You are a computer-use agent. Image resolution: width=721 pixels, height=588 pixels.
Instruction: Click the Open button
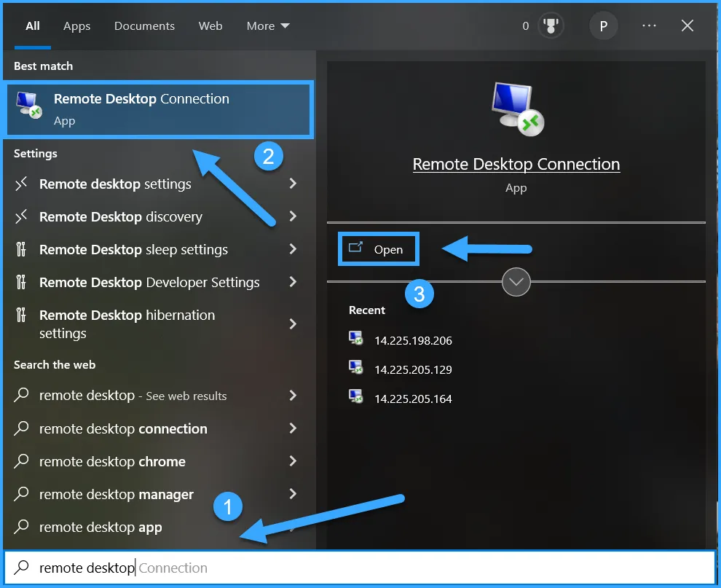pos(378,248)
